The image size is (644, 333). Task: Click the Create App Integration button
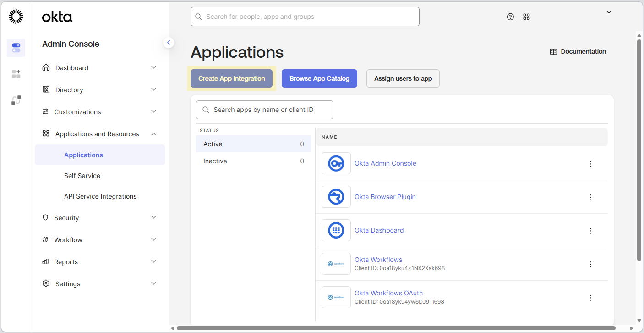pos(232,78)
